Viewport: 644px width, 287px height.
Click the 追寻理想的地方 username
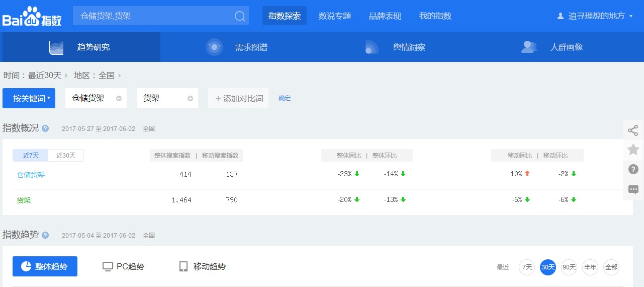pos(597,16)
